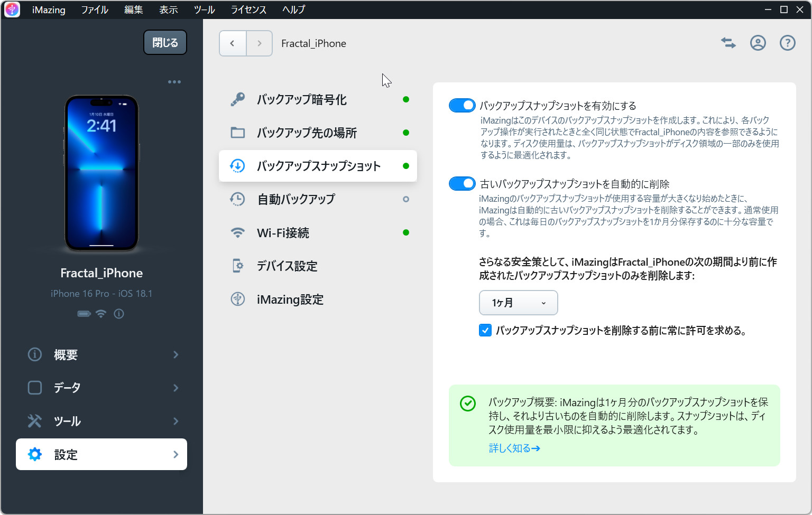Screen dimensions: 812x515
Task: Open the ヘルプ menu
Action: (293, 10)
